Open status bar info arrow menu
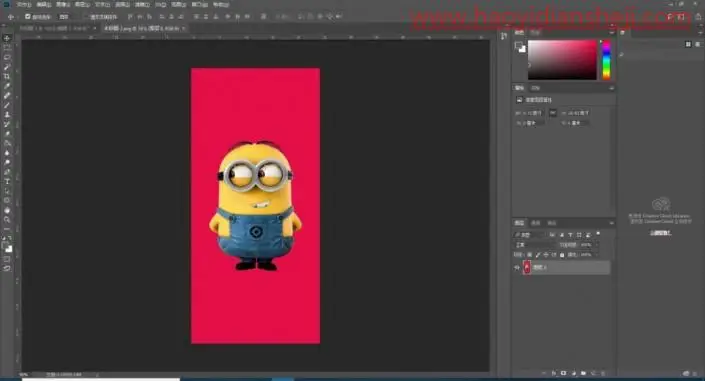This screenshot has height=381, width=705. tap(97, 374)
